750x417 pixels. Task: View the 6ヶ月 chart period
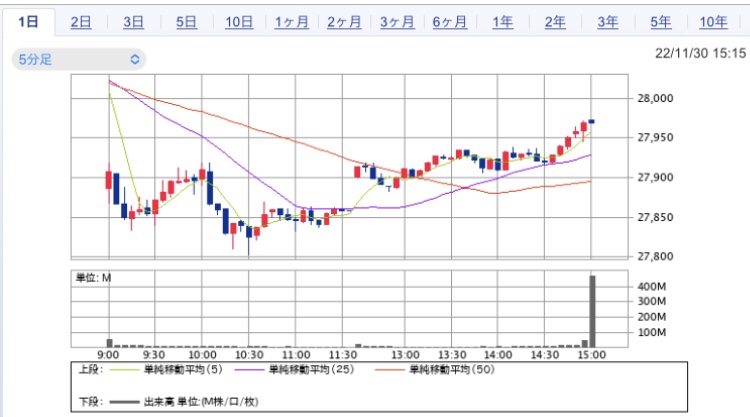point(450,22)
